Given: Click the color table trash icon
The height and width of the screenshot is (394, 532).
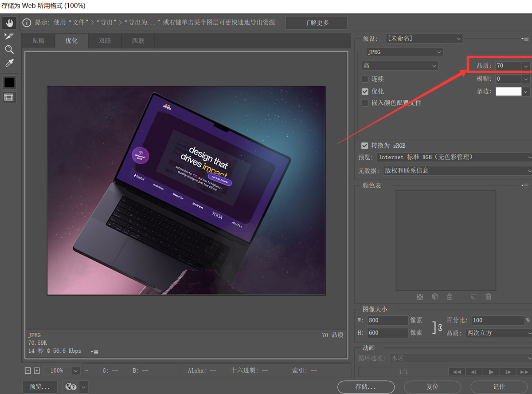Looking at the screenshot, I should click(489, 296).
